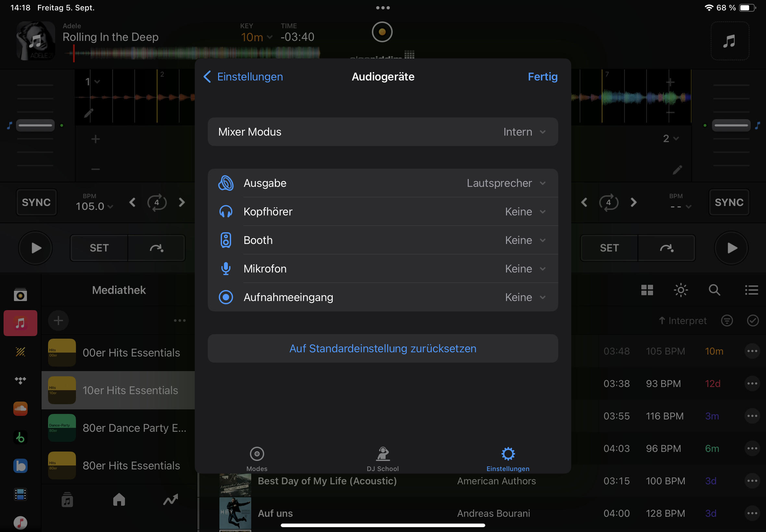Open the iTunes music source in sidebar
The image size is (766, 532).
pos(20,523)
